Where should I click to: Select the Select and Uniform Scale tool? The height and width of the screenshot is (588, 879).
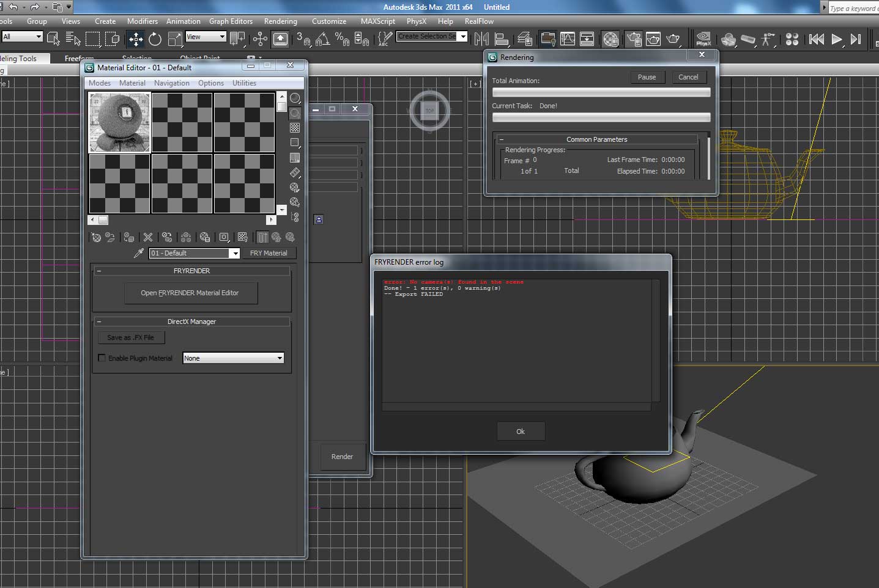(x=175, y=39)
